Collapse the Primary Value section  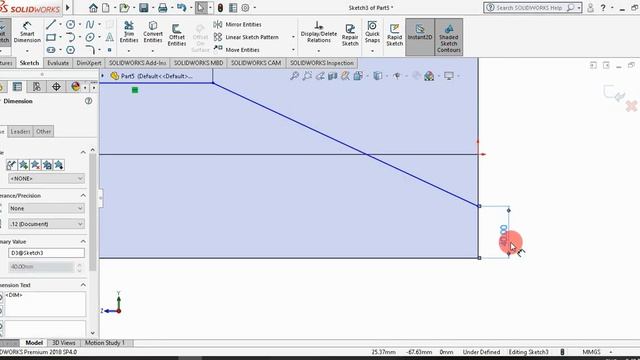83,241
